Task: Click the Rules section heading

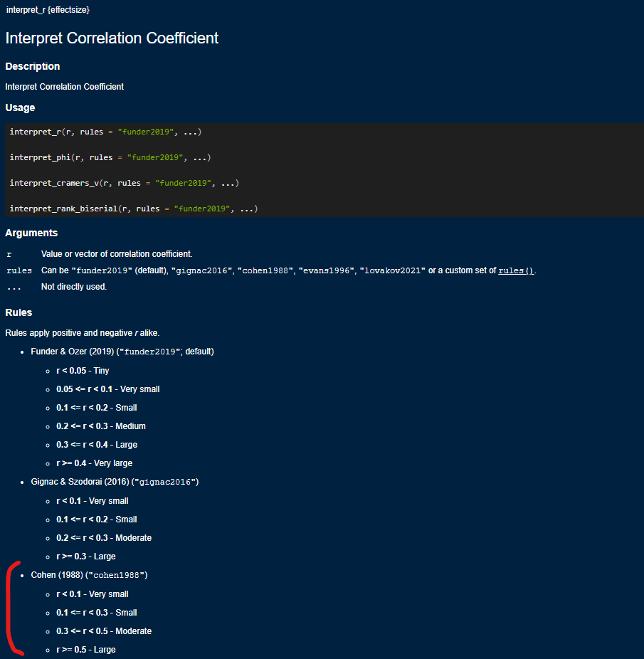Action: point(19,312)
